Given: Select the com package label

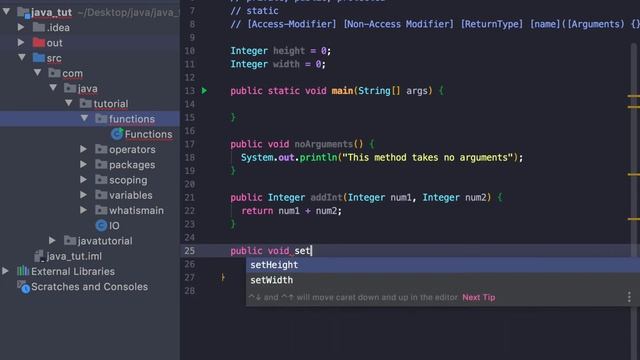Looking at the screenshot, I should click(72, 73).
